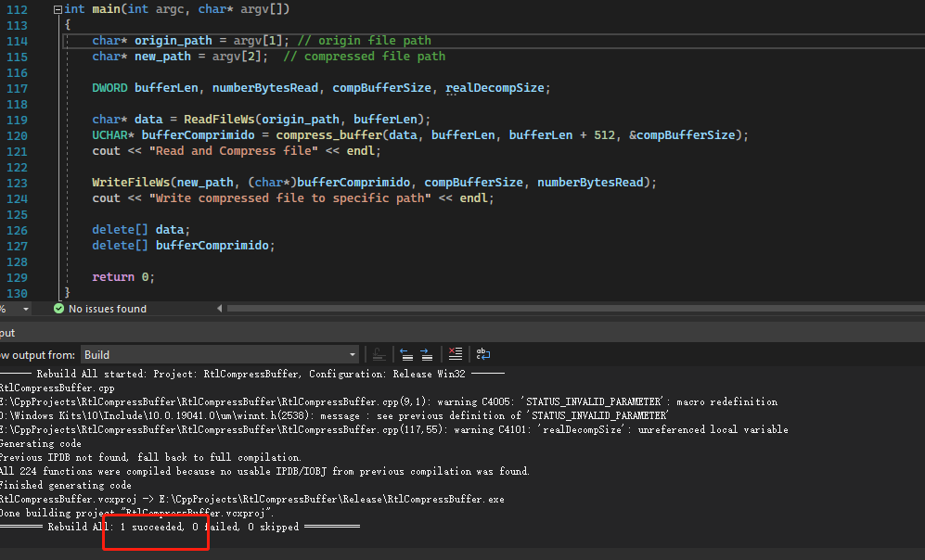
Task: Open the Show output from Build dropdown
Action: [220, 355]
